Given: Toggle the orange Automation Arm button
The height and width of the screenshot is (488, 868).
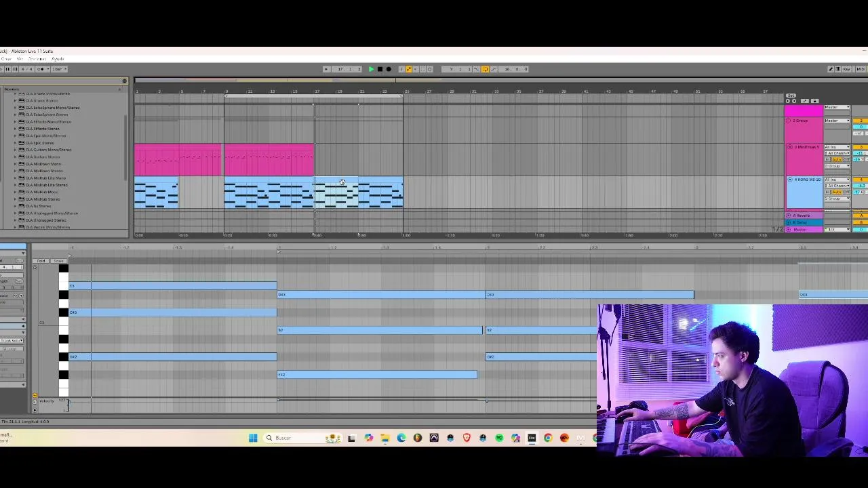Looking at the screenshot, I should 409,69.
